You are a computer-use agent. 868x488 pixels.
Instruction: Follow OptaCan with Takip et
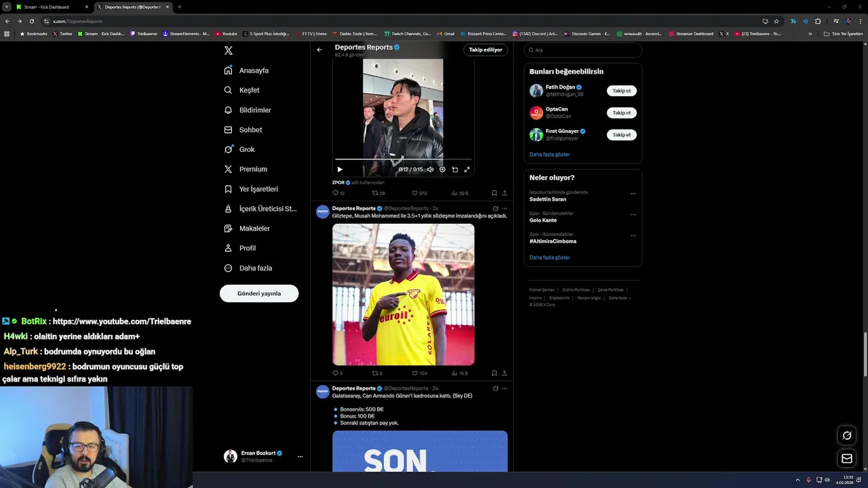(622, 113)
